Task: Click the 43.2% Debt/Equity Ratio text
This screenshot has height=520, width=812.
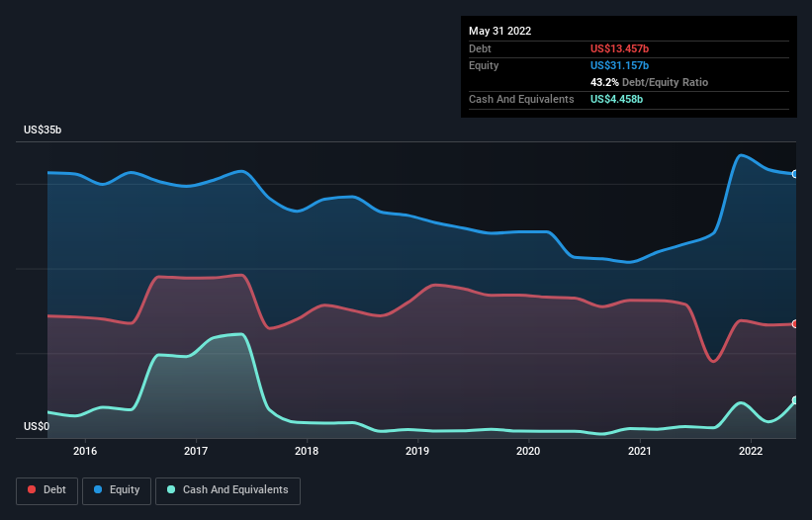Action: 650,82
